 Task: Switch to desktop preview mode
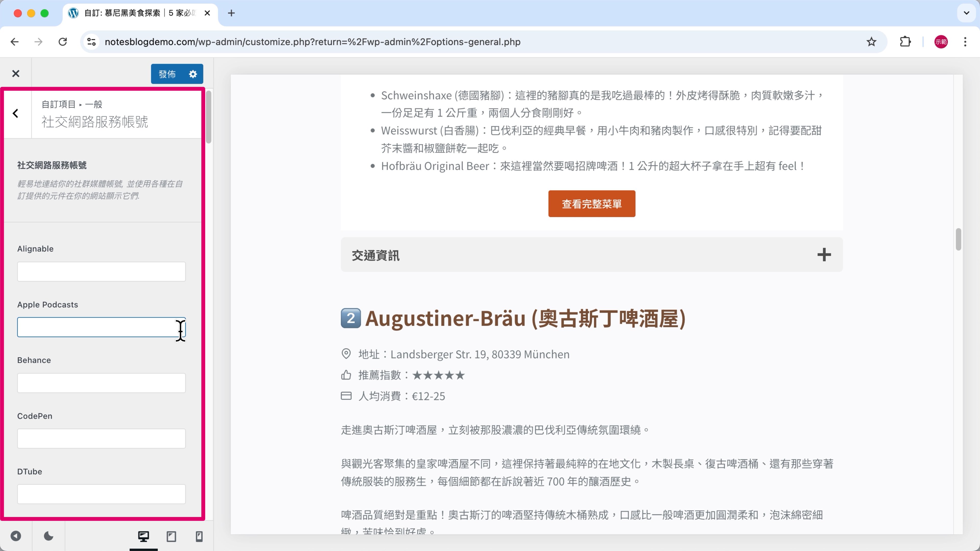[143, 536]
